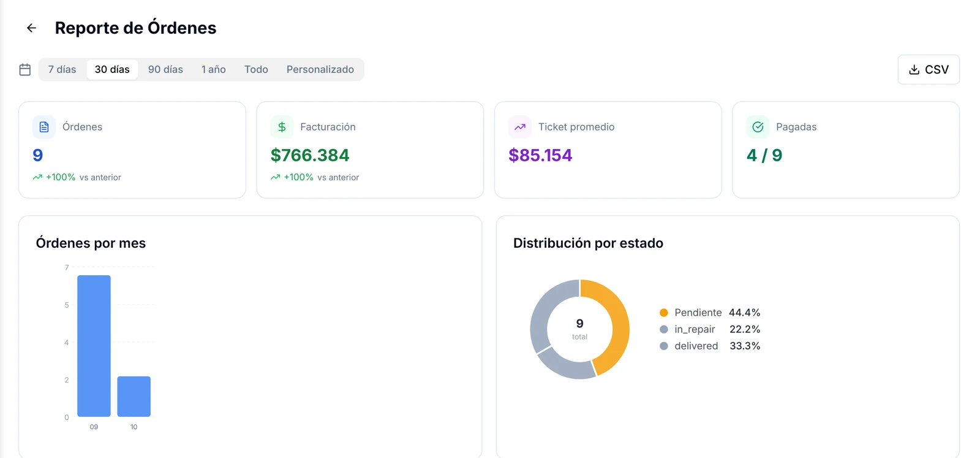This screenshot has height=458, width=980.
Task: Click the Pendiente 44.4% percentage
Action: pyautogui.click(x=744, y=313)
